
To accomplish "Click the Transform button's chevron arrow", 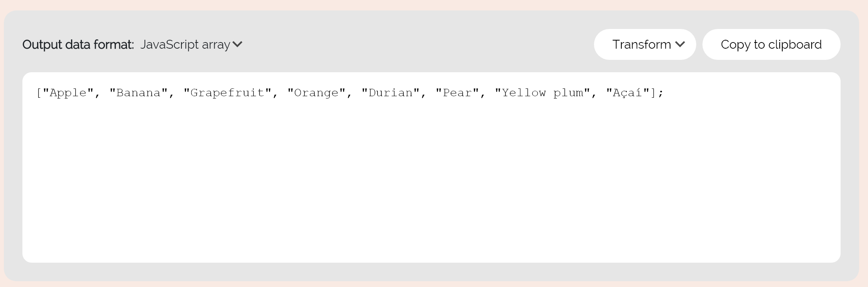I will [x=680, y=44].
